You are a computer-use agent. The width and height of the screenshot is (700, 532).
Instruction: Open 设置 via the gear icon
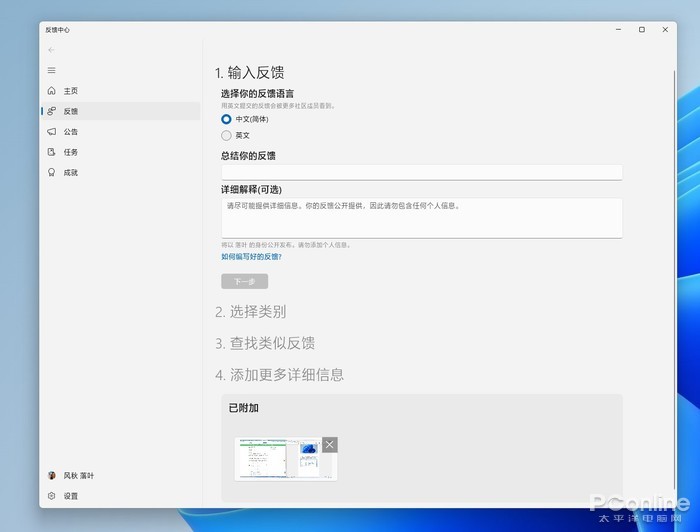(x=52, y=496)
